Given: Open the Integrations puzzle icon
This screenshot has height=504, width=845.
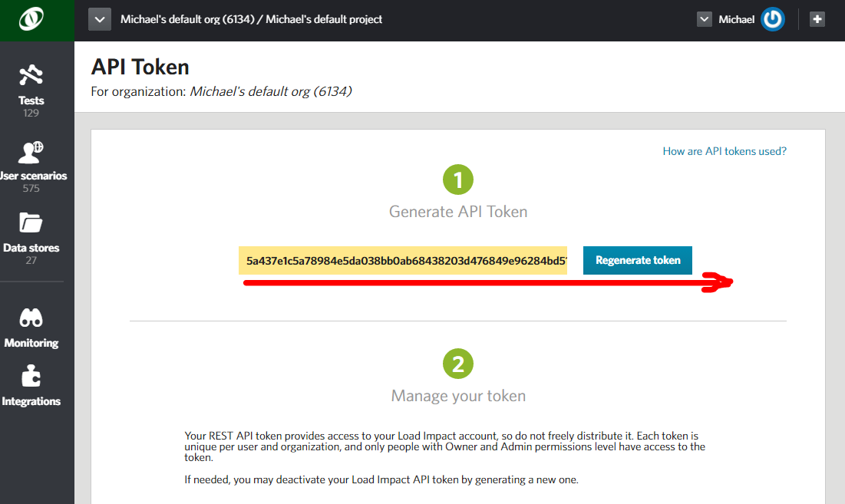Looking at the screenshot, I should point(31,376).
